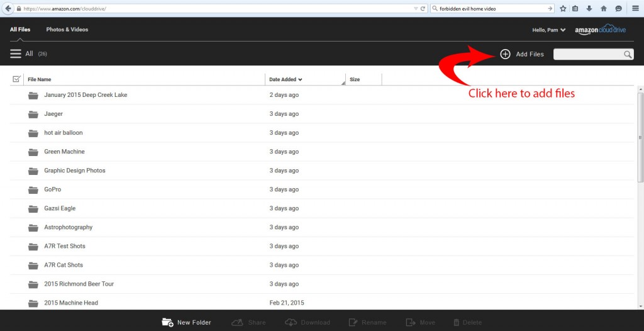Open the address bar history dropdown arrow
Viewport: 644px width, 331px height.
coord(415,9)
